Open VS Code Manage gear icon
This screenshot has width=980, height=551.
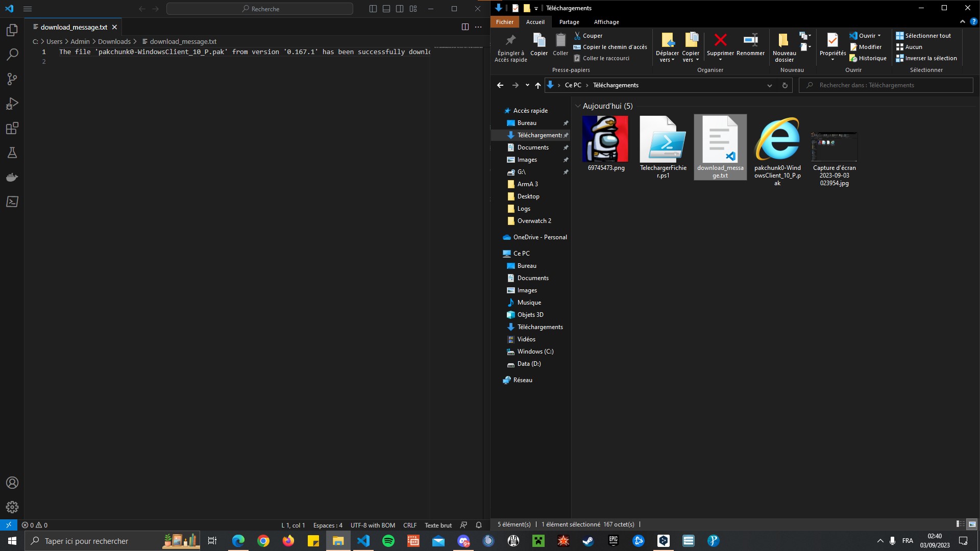pyautogui.click(x=12, y=507)
